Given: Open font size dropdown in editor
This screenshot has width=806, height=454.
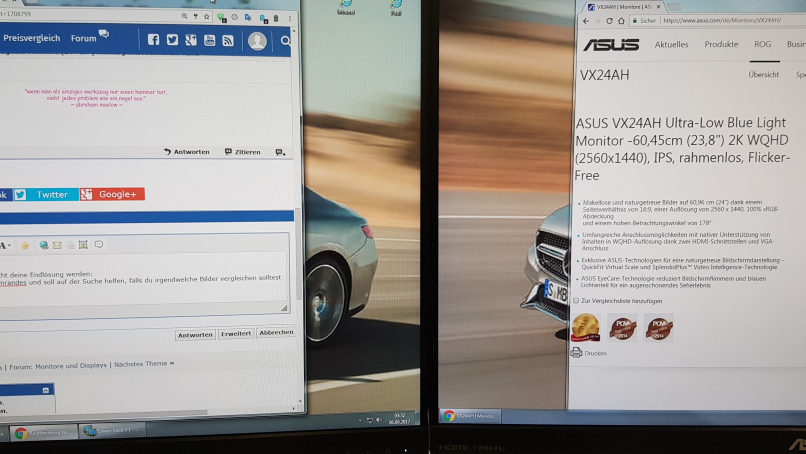Looking at the screenshot, I should [6, 246].
